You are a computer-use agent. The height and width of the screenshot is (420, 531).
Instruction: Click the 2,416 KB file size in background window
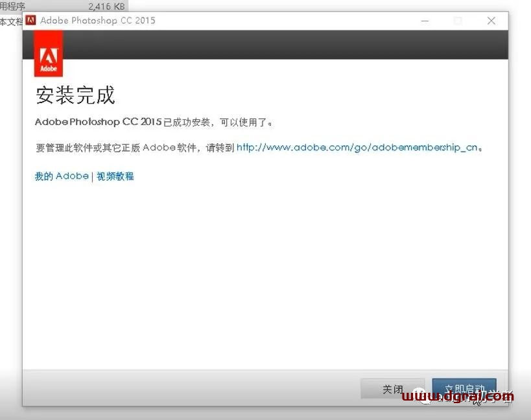tap(106, 6)
